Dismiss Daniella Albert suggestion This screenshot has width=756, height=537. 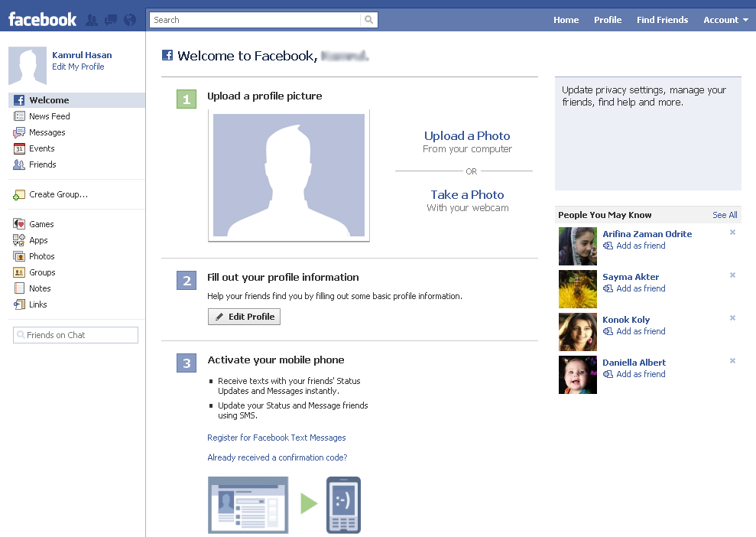732,361
